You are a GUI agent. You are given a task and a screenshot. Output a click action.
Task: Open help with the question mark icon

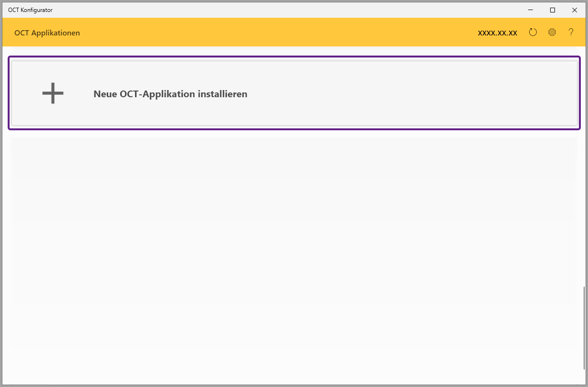pos(571,33)
